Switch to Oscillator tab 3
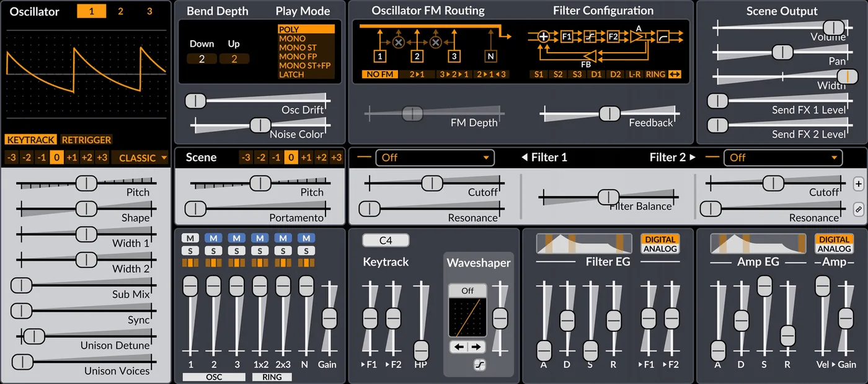The height and width of the screenshot is (384, 868). [x=149, y=11]
